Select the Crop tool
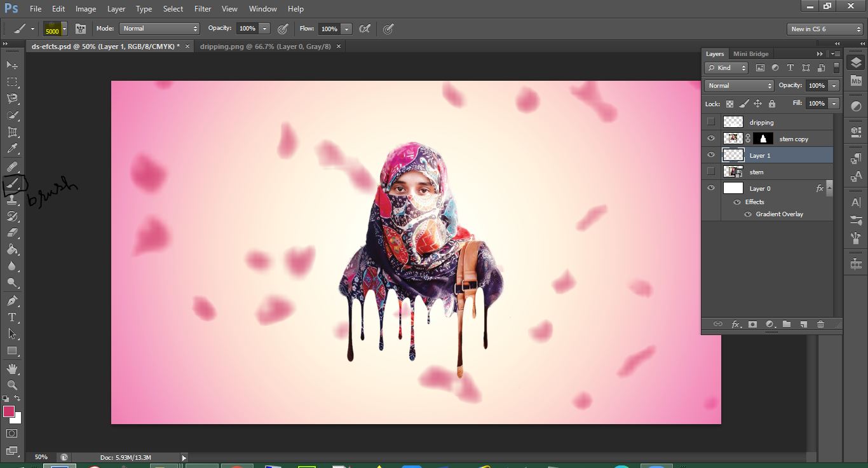 (x=12, y=132)
